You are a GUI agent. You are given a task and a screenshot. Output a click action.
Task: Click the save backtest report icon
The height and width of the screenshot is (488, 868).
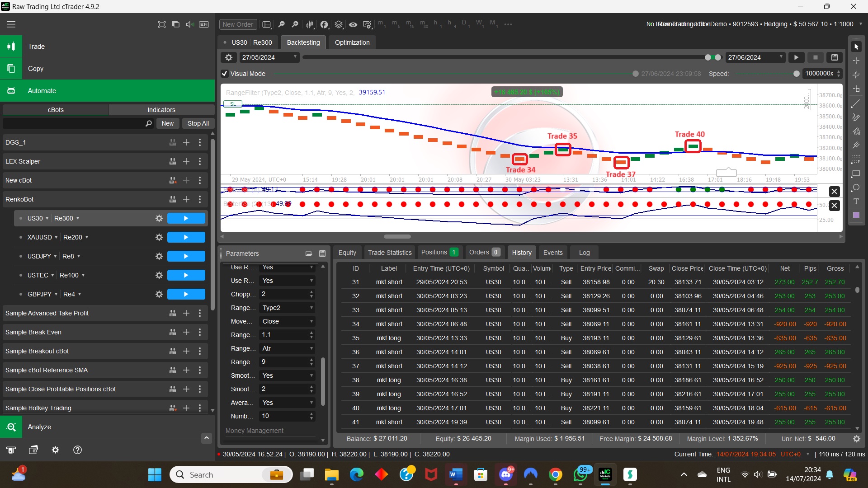coord(835,57)
